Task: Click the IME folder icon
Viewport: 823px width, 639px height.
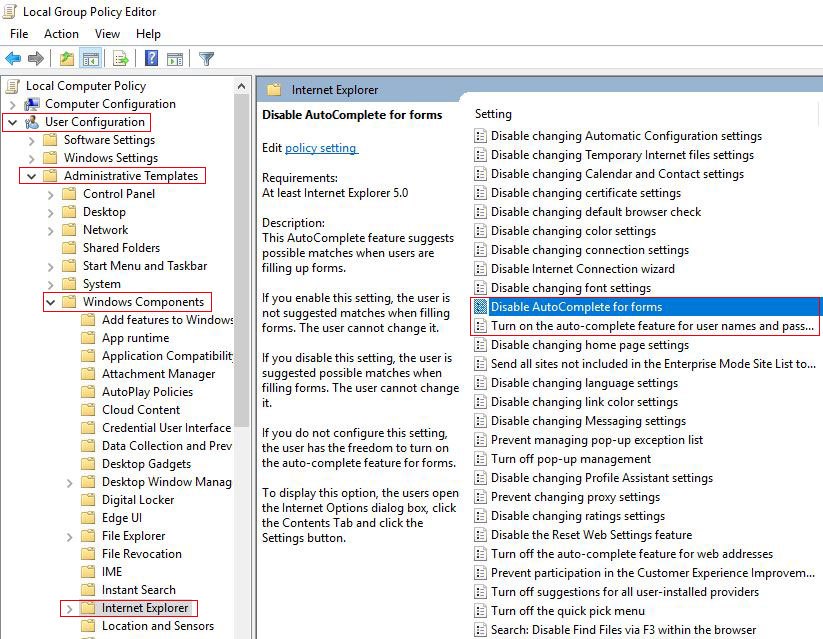Action: point(88,571)
